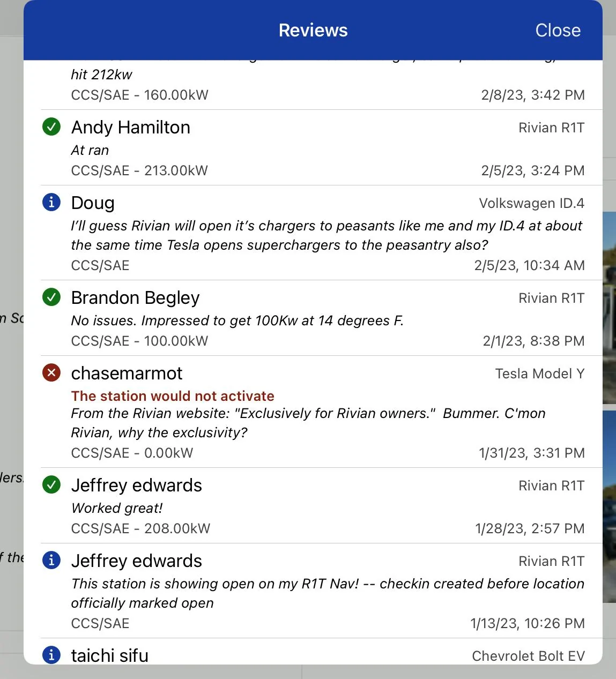Click blue info icon next to taichi sifu
Viewport: 616px width, 679px height.
(51, 655)
